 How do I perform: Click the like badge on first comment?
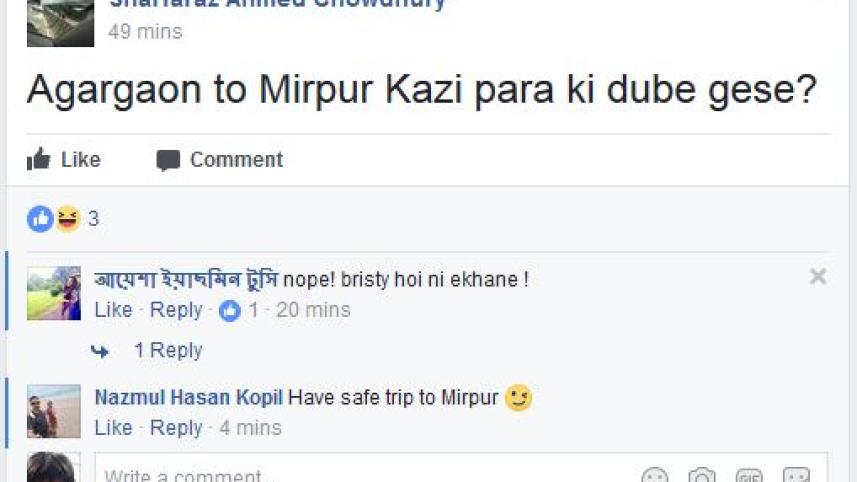pyautogui.click(x=230, y=311)
